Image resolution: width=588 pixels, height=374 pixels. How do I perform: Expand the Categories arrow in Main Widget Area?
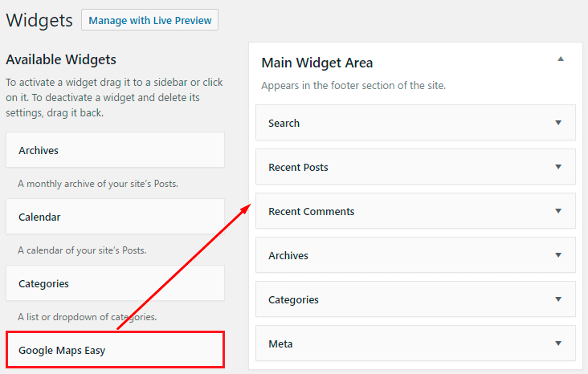click(x=558, y=299)
